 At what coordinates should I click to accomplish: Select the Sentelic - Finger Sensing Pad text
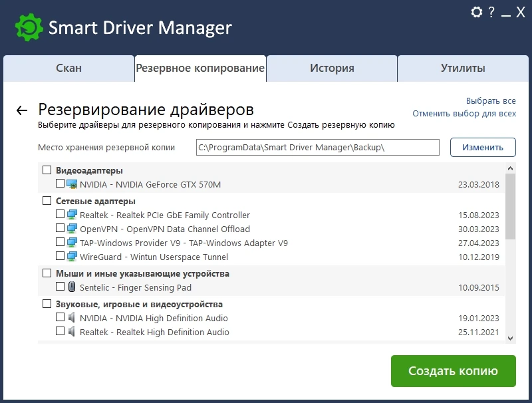point(136,287)
